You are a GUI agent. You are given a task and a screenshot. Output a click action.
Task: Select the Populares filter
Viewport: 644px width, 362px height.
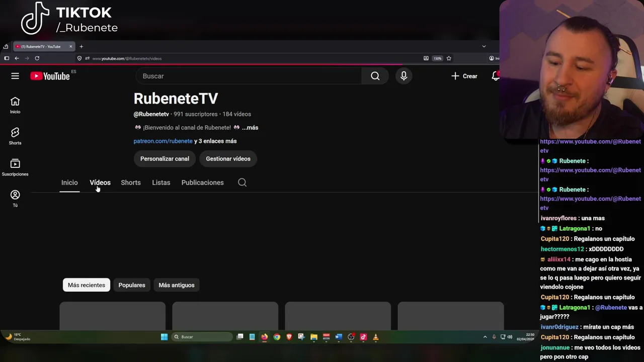pos(132,285)
